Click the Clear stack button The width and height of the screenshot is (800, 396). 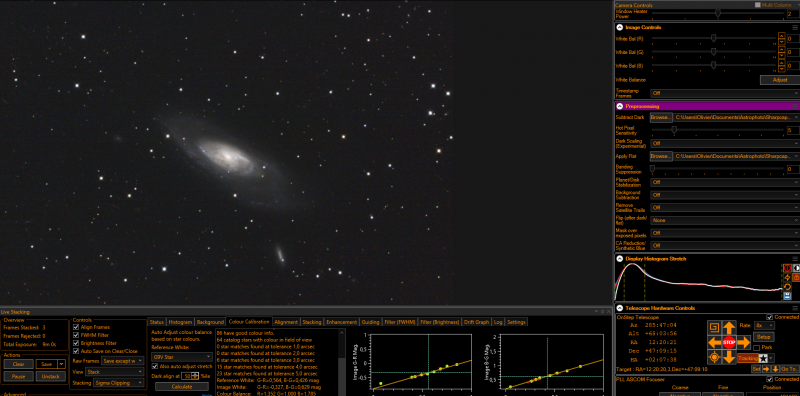click(x=18, y=364)
